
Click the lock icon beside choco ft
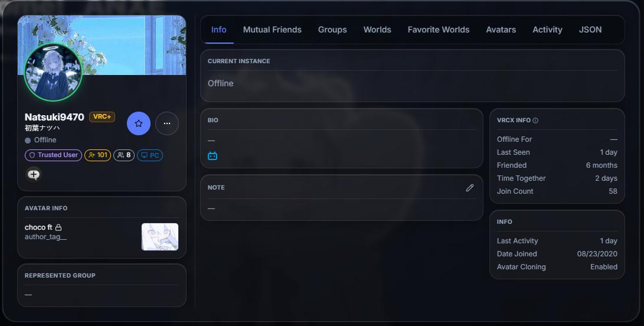tap(58, 227)
